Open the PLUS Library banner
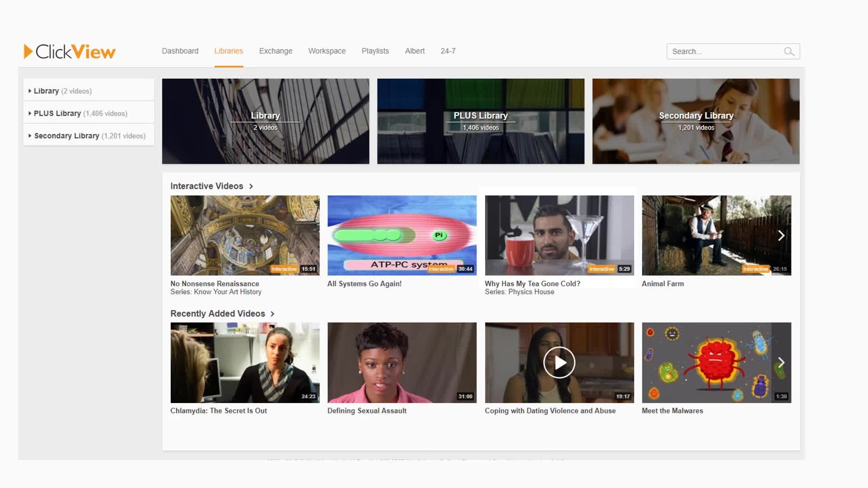Screen dimensions: 868x488 point(481,121)
